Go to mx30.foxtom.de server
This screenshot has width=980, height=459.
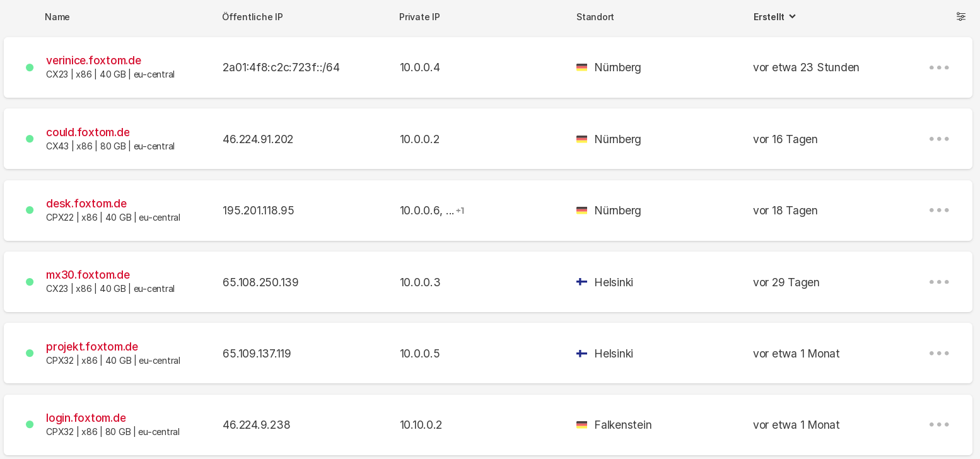(88, 275)
